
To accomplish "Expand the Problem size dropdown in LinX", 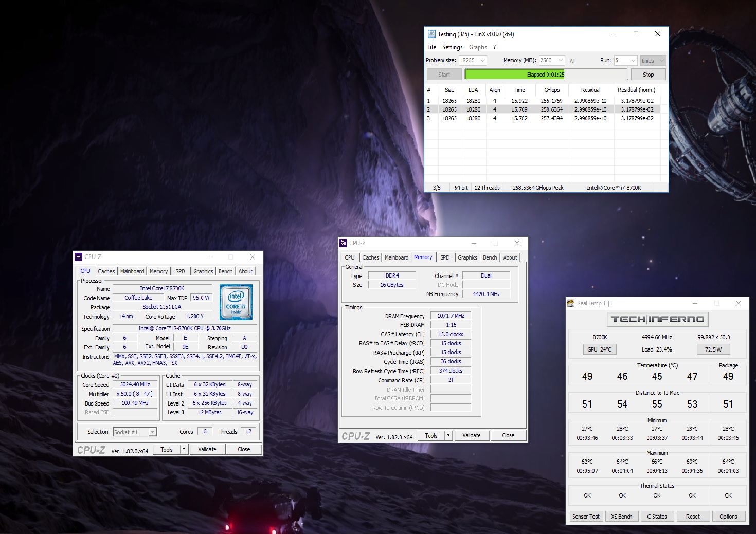I will pyautogui.click(x=482, y=61).
